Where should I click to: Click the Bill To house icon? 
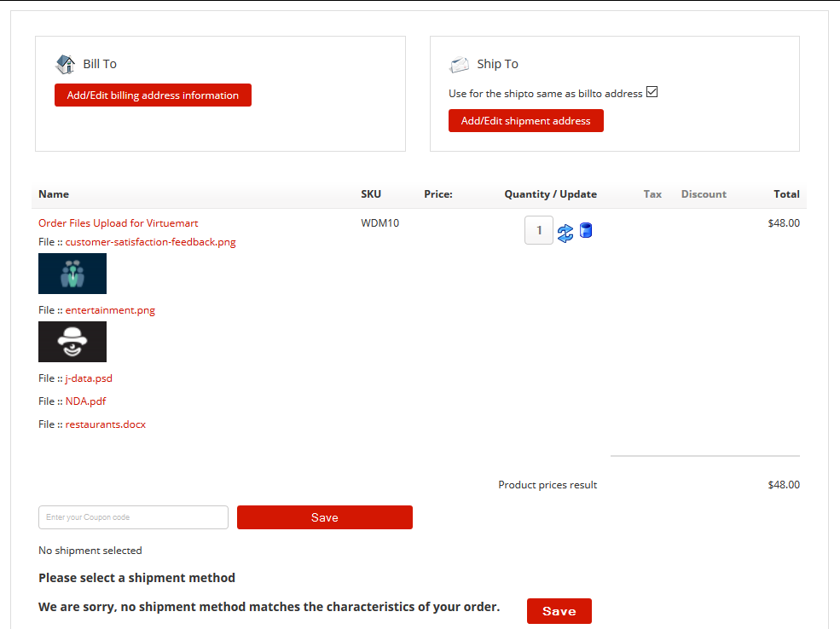(x=66, y=64)
